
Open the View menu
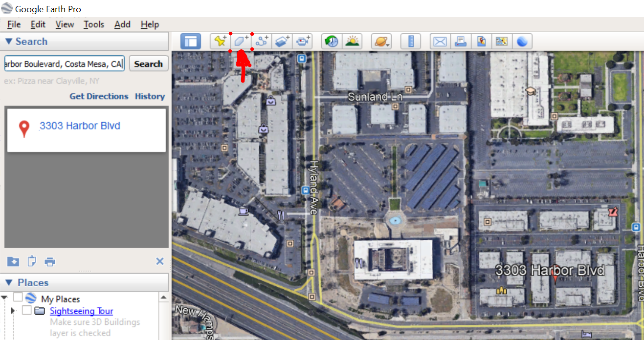[x=64, y=24]
